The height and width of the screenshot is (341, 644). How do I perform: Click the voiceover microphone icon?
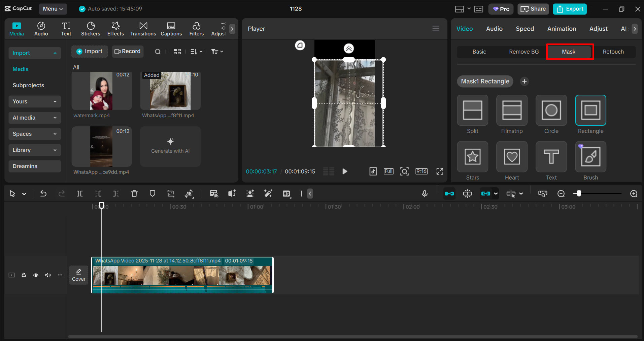coord(425,193)
